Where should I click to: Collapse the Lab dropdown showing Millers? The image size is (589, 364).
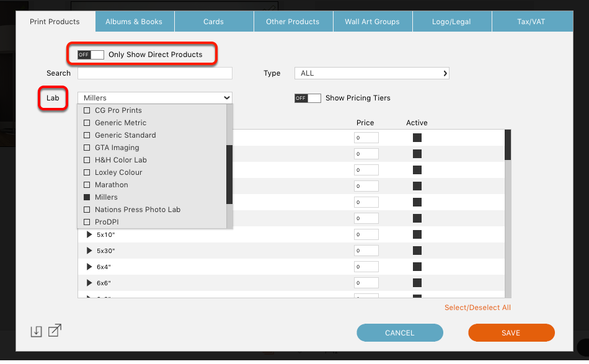155,98
